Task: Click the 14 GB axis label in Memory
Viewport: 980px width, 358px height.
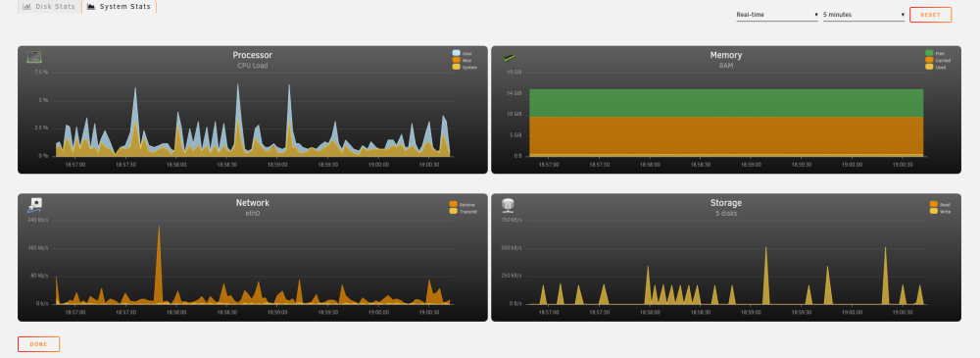Action: [514, 93]
